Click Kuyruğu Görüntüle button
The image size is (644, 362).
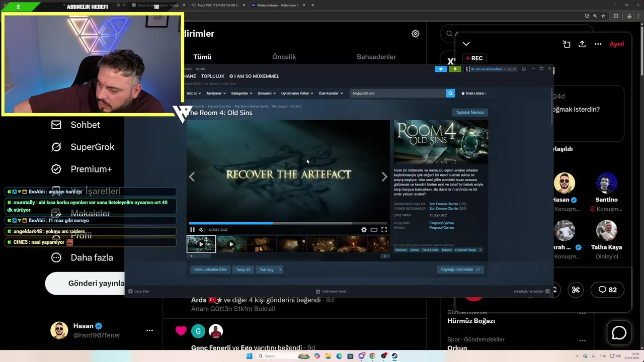460,269
